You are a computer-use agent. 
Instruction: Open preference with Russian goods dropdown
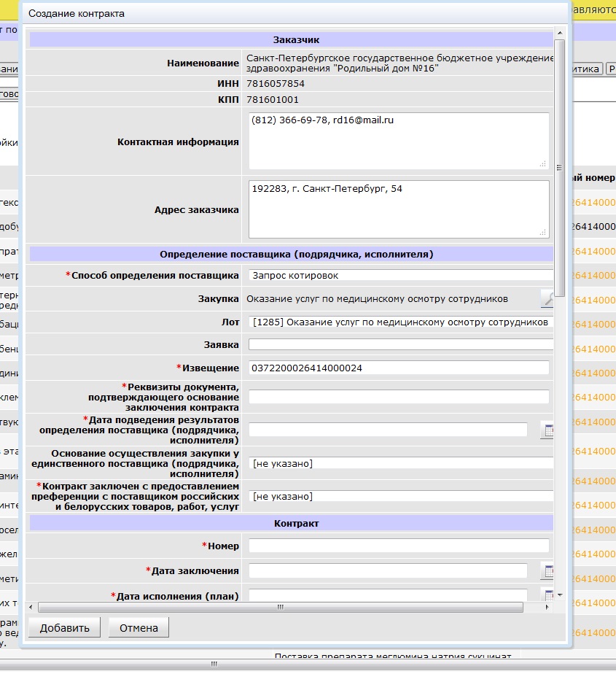coord(401,497)
